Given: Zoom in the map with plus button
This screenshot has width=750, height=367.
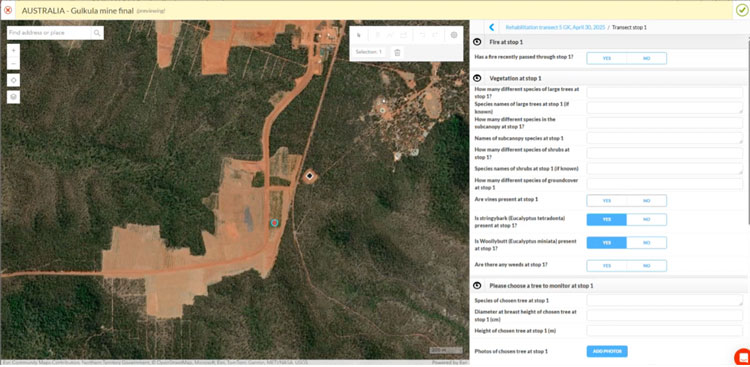Looking at the screenshot, I should (13, 51).
